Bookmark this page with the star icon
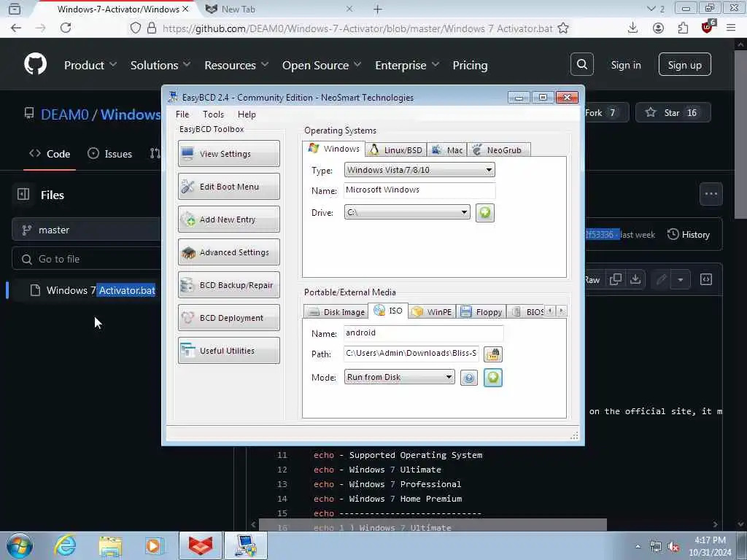This screenshot has width=747, height=560. (x=563, y=28)
